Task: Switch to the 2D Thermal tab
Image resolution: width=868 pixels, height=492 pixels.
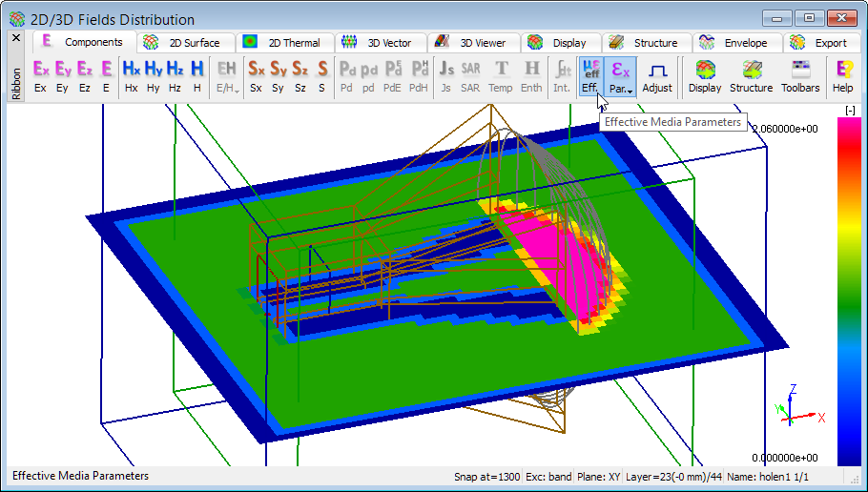Action: pos(284,43)
